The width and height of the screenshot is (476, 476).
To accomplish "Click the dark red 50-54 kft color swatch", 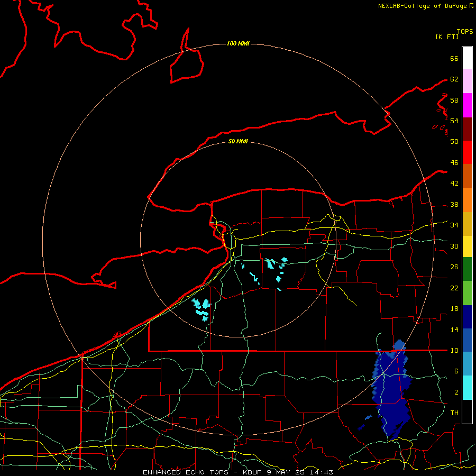I will pos(467,129).
